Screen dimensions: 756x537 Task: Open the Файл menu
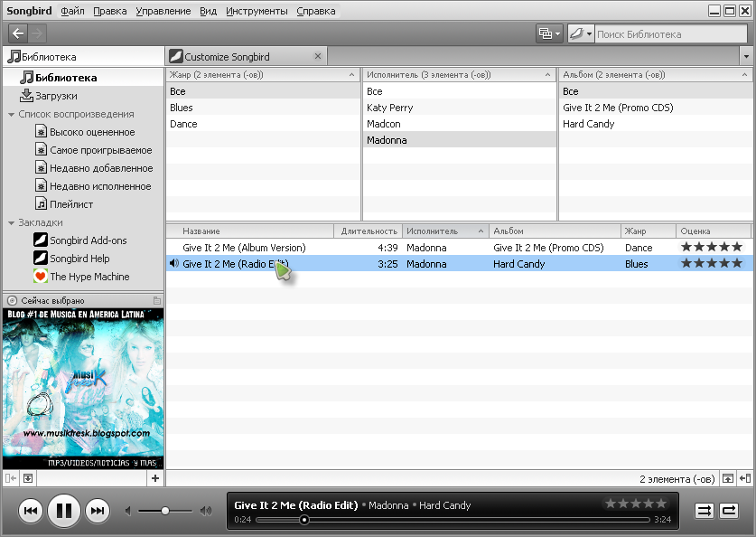pyautogui.click(x=72, y=11)
